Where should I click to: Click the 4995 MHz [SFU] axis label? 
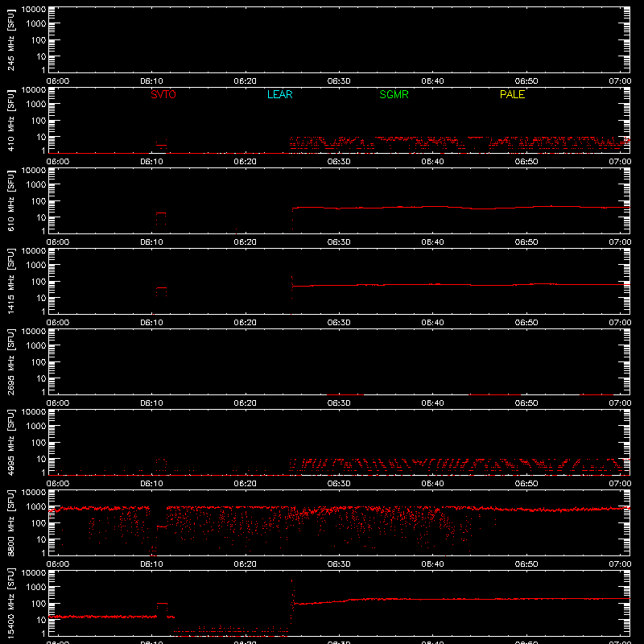[x=11, y=442]
